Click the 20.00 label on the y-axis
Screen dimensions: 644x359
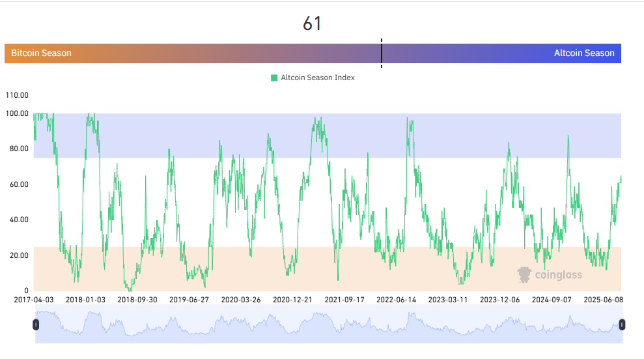[17, 255]
